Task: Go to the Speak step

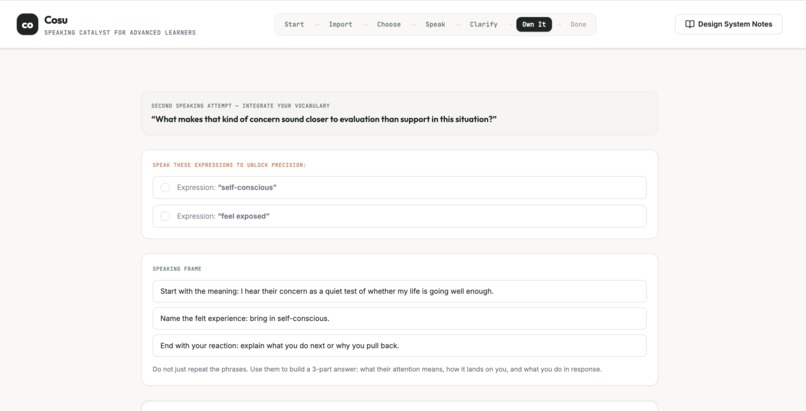Action: tap(435, 24)
